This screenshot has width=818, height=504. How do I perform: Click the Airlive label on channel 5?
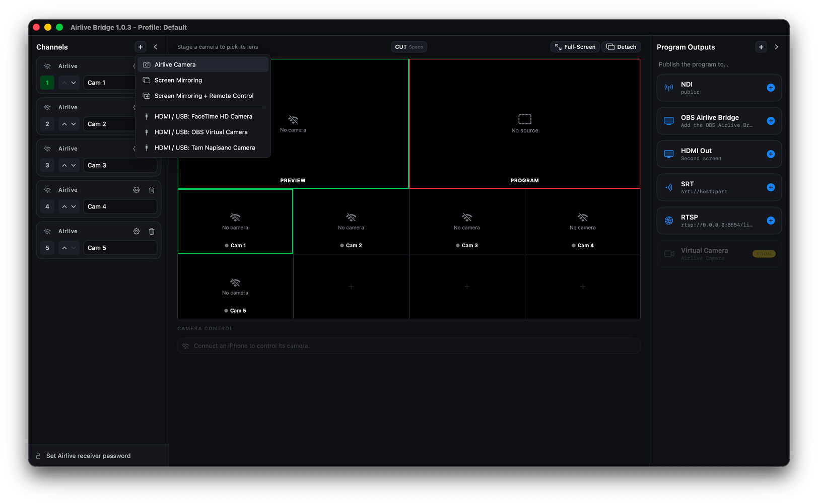point(68,231)
